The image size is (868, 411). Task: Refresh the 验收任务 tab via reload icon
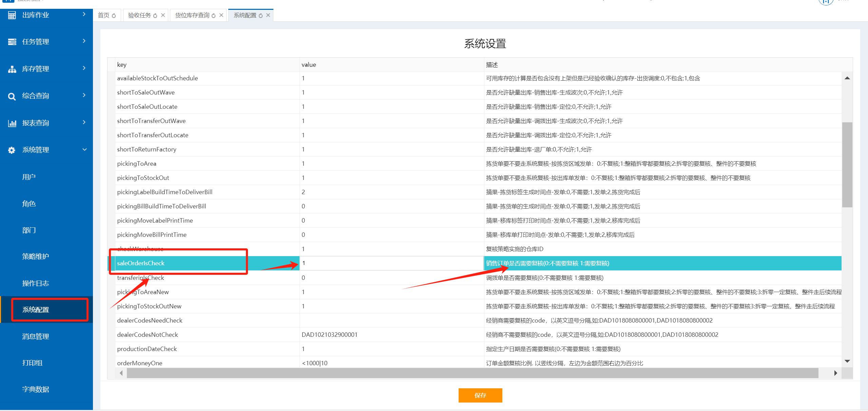[155, 16]
